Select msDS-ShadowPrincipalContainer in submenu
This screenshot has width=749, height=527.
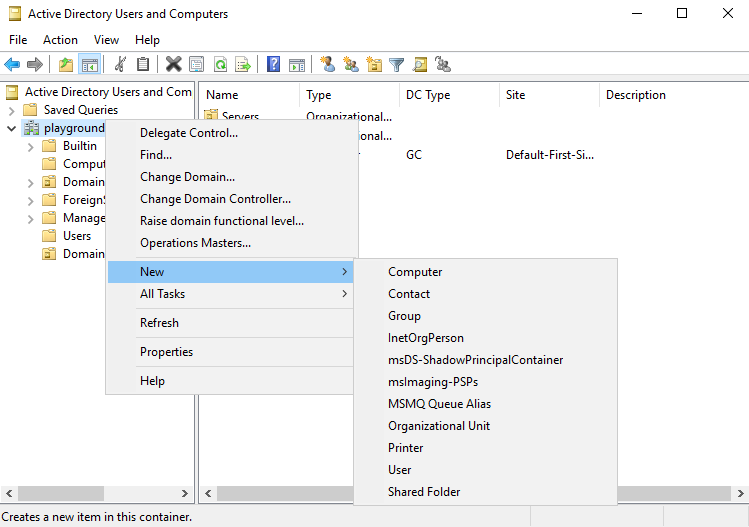point(486,360)
